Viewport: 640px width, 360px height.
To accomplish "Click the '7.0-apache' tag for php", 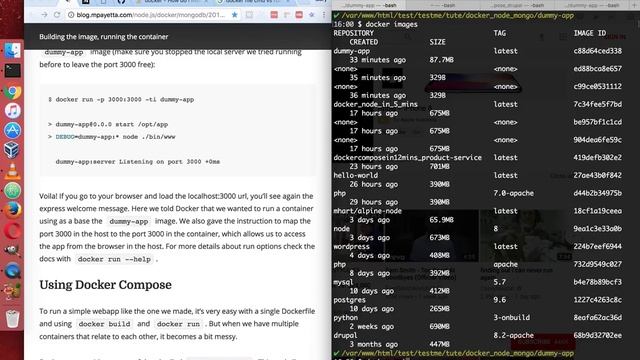I will click(x=513, y=193).
